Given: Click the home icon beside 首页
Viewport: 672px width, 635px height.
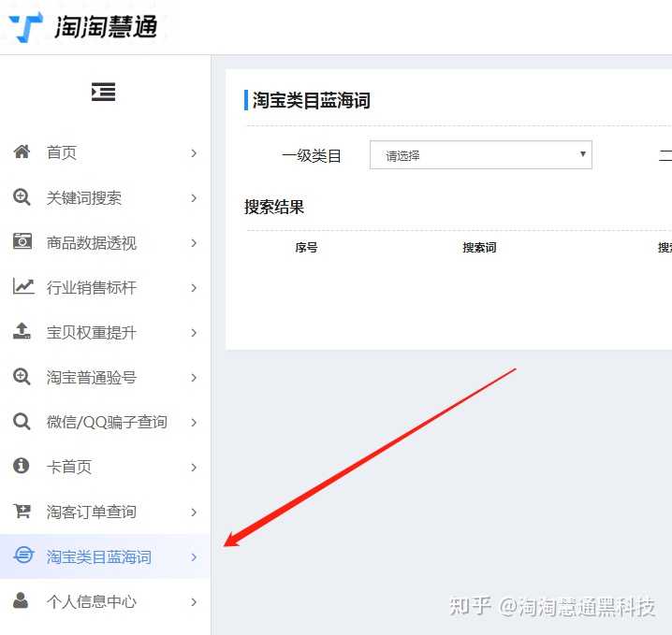Looking at the screenshot, I should [x=22, y=152].
